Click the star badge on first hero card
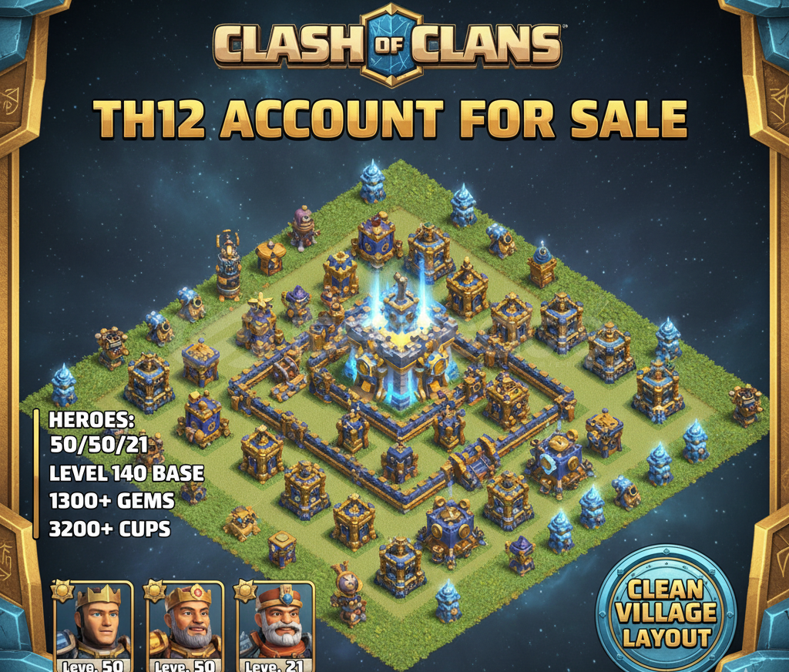This screenshot has height=672, width=789. click(x=63, y=590)
